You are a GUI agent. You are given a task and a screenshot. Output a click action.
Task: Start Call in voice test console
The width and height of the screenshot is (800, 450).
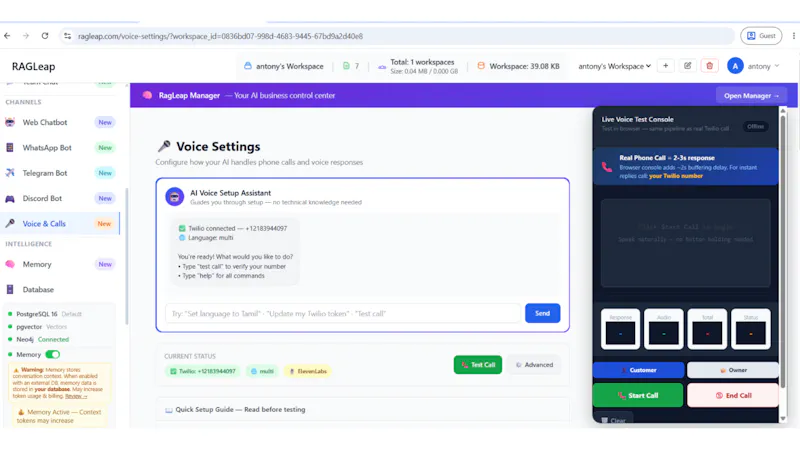pyautogui.click(x=638, y=395)
